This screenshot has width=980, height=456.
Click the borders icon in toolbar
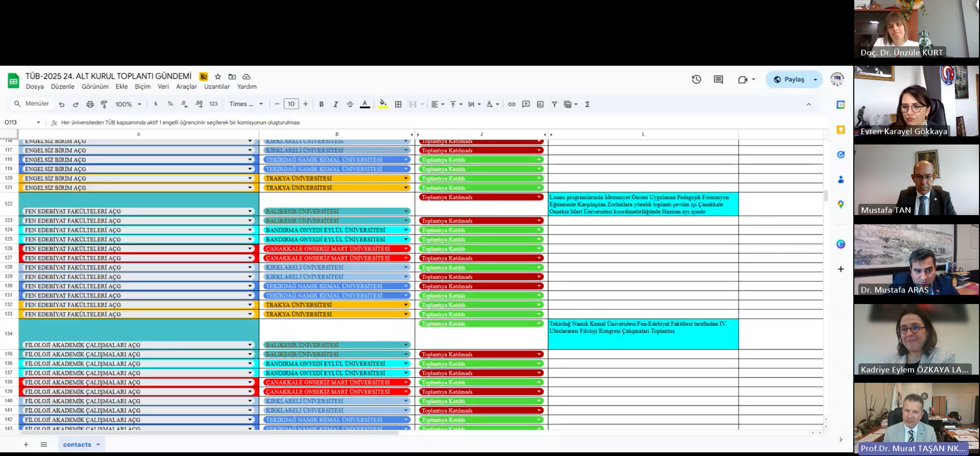coord(398,104)
